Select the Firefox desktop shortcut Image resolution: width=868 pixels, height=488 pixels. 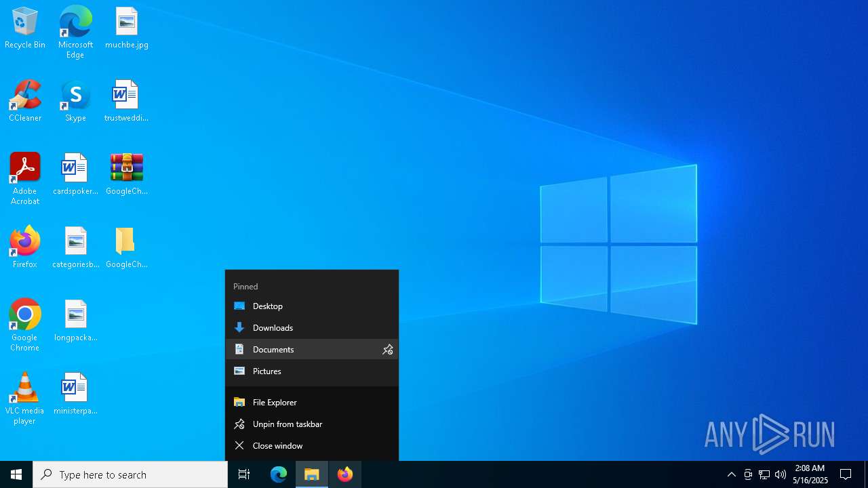(x=25, y=248)
